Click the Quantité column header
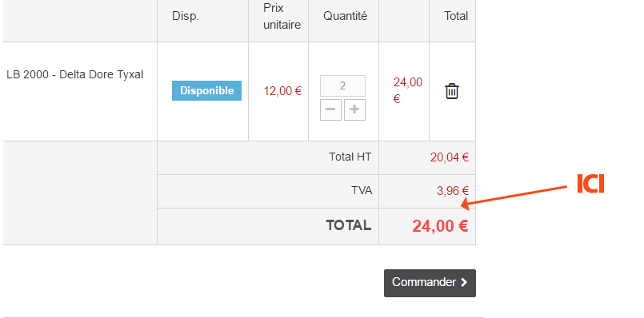 tap(345, 16)
